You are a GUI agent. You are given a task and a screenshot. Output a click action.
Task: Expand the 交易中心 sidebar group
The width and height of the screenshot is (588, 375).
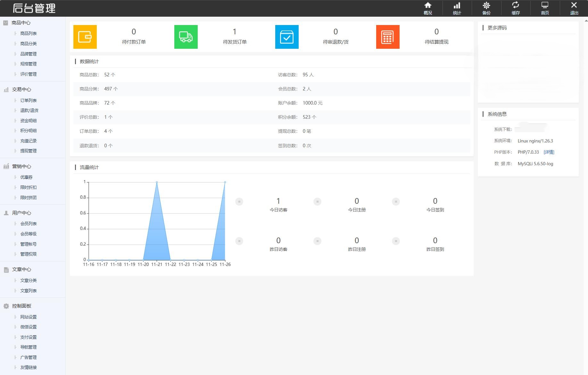click(x=21, y=89)
